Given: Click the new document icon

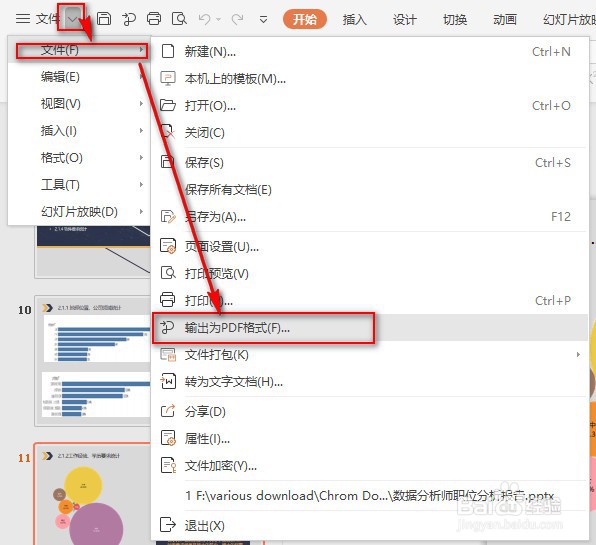Looking at the screenshot, I should pos(168,51).
